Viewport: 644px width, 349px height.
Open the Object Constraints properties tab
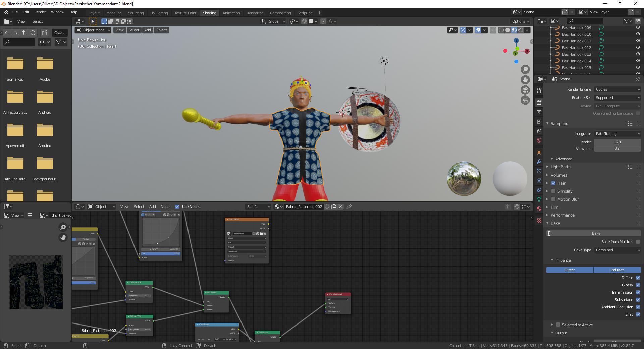(539, 190)
